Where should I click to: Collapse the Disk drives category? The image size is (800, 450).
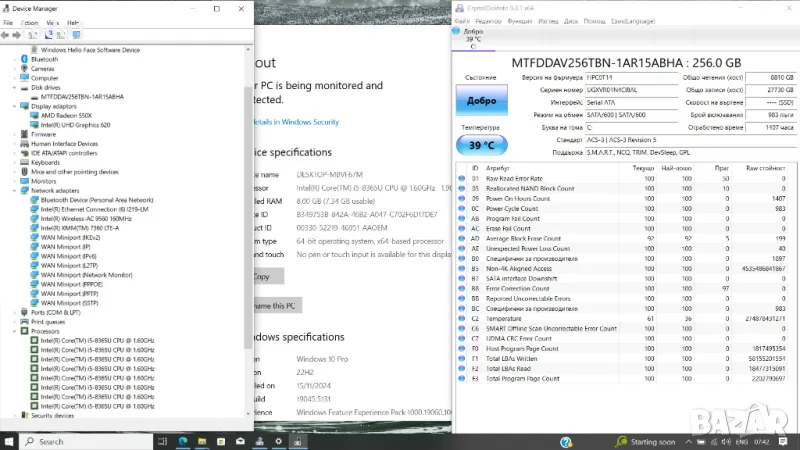(15, 87)
